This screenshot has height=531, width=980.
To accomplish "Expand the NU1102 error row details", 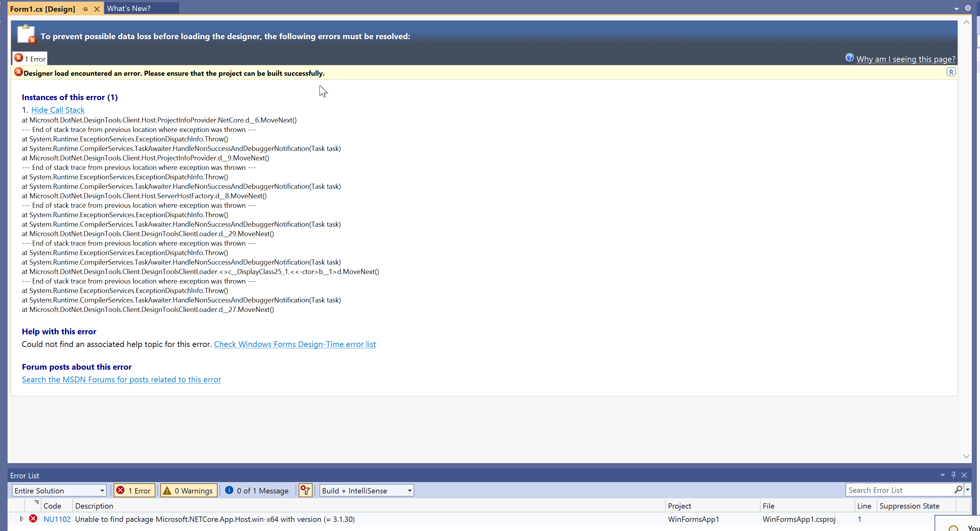I will (22, 519).
